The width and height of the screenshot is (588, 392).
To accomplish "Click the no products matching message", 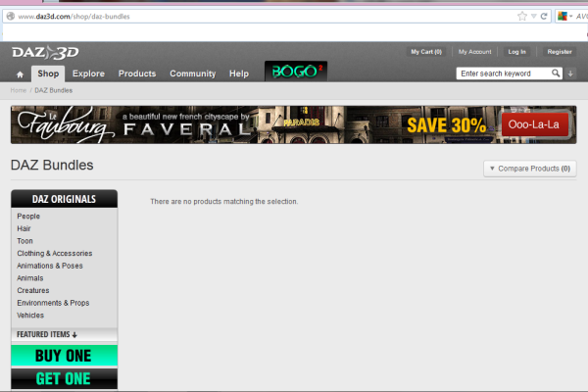I will click(224, 202).
